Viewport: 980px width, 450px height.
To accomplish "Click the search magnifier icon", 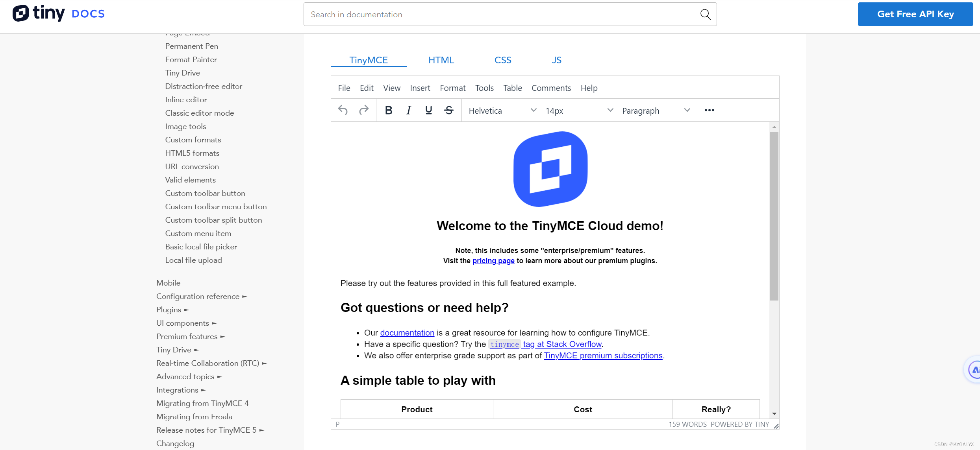I will click(x=705, y=15).
